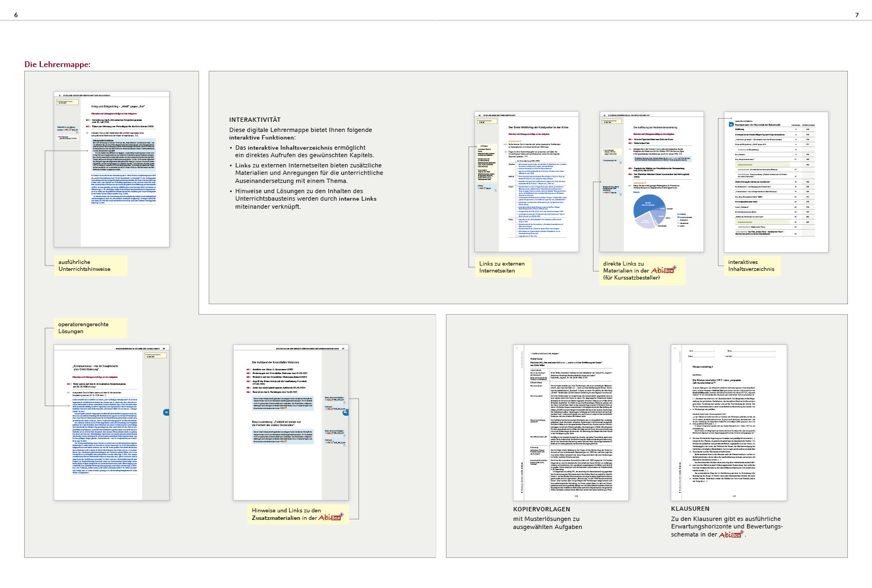
Task: Click the blue pie chart
Action: click(x=650, y=210)
